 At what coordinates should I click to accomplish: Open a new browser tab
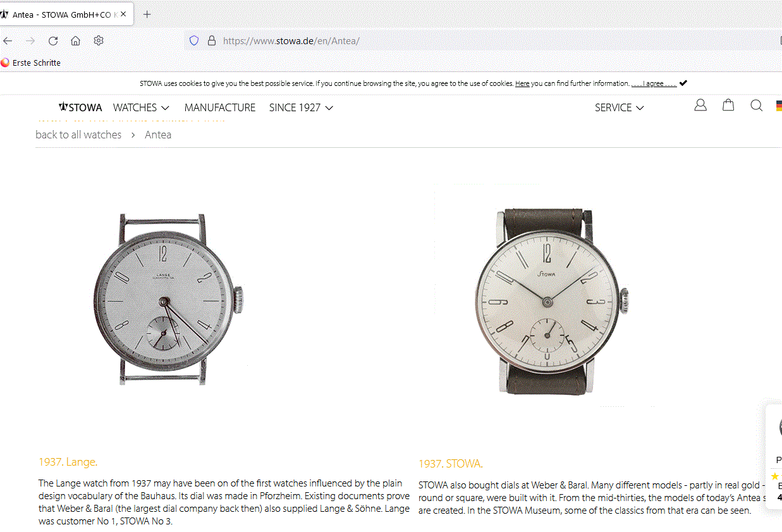click(147, 14)
